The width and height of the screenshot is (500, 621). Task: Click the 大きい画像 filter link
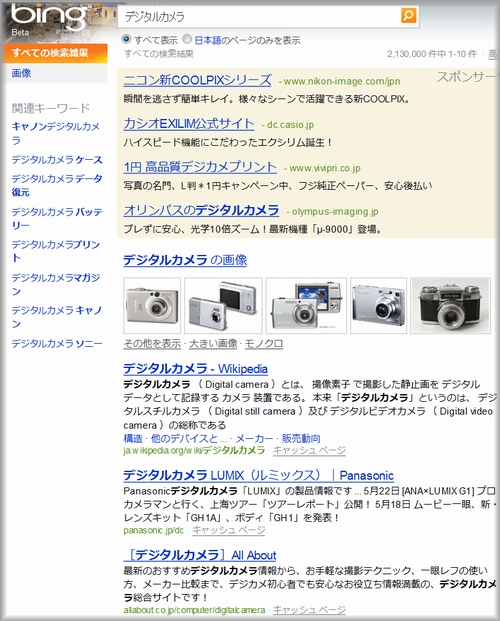click(x=213, y=344)
